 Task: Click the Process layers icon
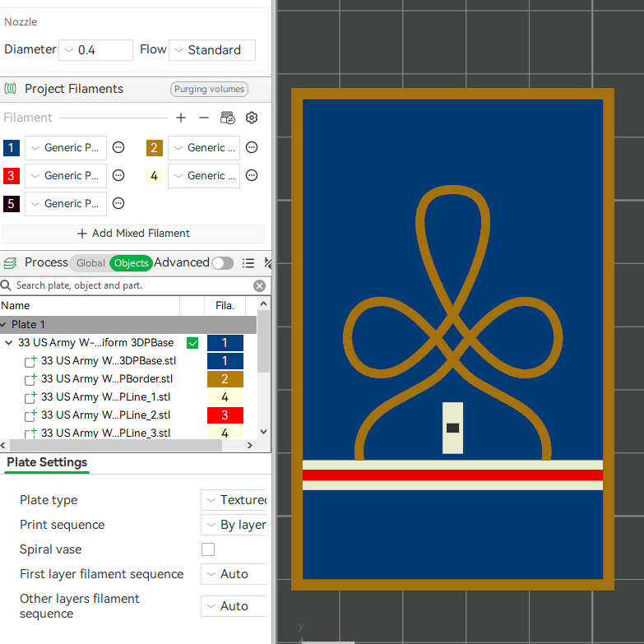click(10, 263)
